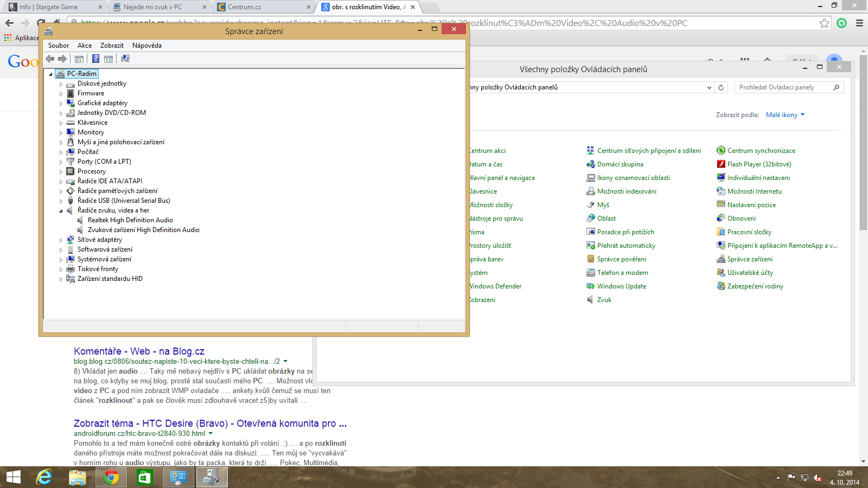This screenshot has width=868, height=488.
Task: Collapse Řadiče zvuku, videa a her
Action: point(61,211)
